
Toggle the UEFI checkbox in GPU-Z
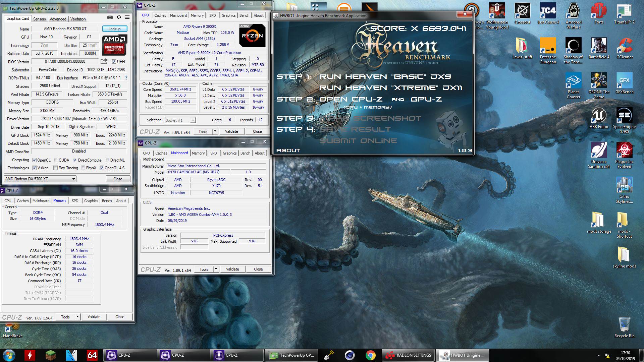114,62
